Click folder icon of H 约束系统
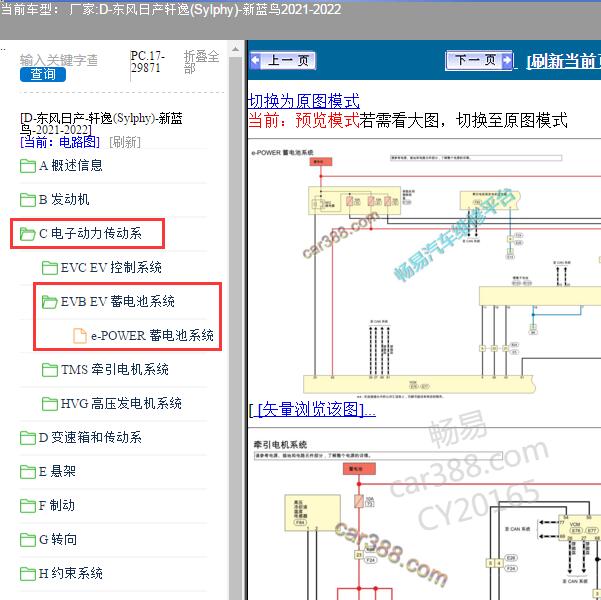Screen dimensions: 601x600 tap(28, 574)
